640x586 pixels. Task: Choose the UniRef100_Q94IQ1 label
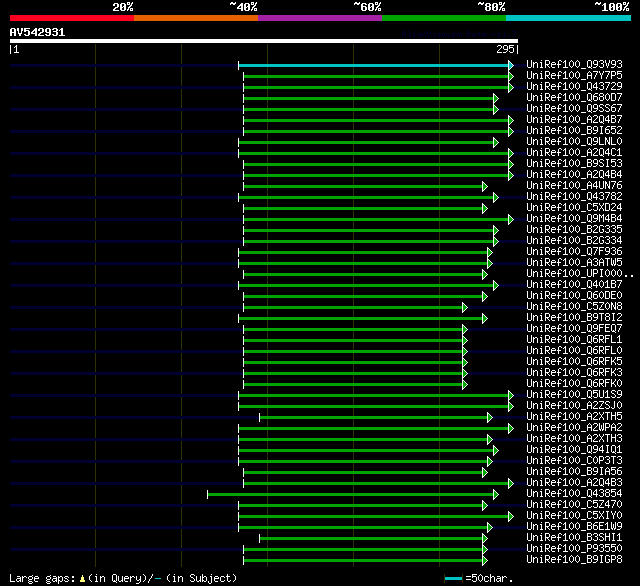coord(574,450)
